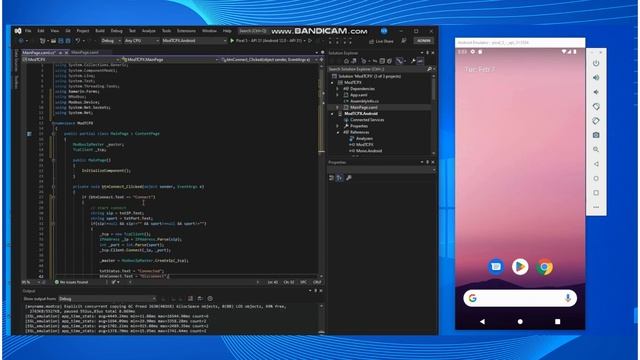Viewport: 640px width, 360px height.
Task: Collapse the ModTCPX project node
Action: (x=332, y=82)
